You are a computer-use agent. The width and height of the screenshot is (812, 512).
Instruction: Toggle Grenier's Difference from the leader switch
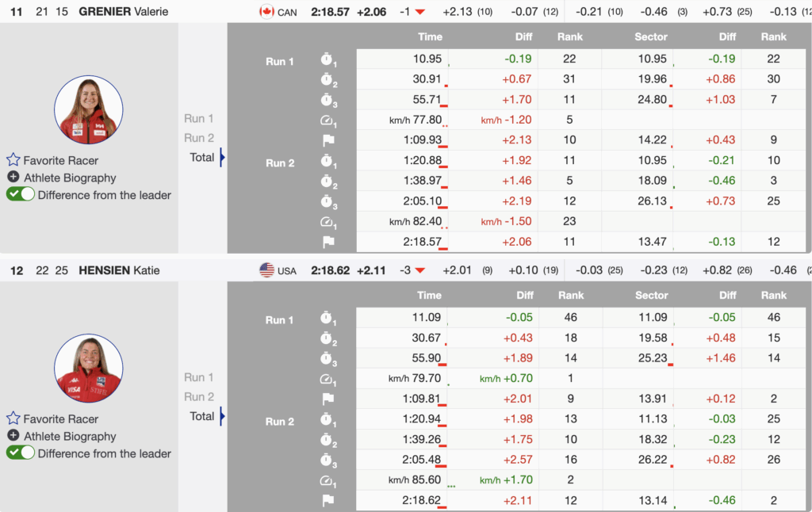pyautogui.click(x=21, y=195)
